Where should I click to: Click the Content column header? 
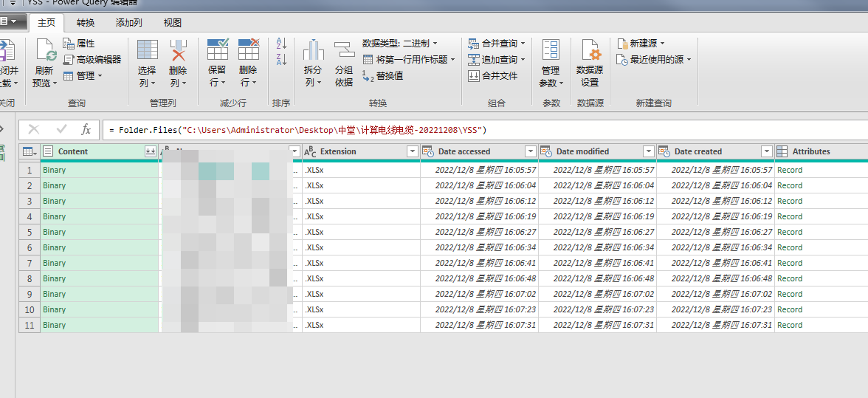click(100, 151)
